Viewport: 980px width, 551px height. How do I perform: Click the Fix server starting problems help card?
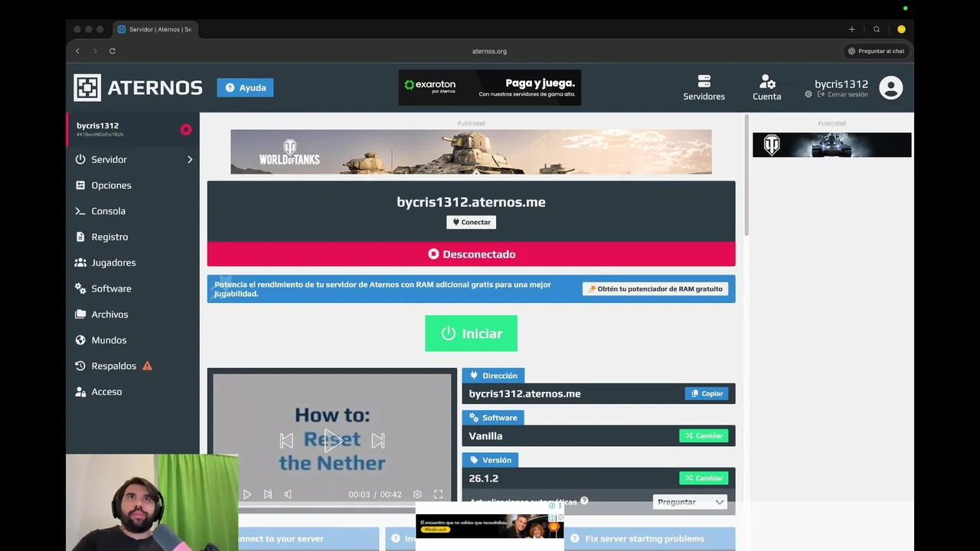(x=649, y=539)
